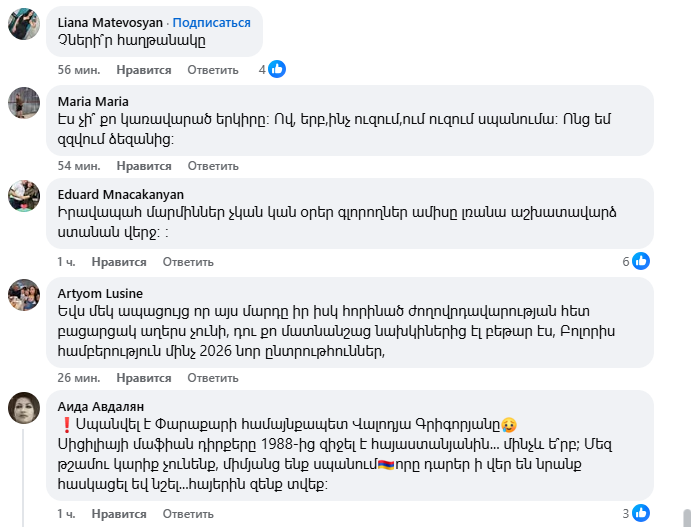This screenshot has height=527, width=691.
Task: Open Liana Matevosyan's profile picture
Action: tap(24, 23)
